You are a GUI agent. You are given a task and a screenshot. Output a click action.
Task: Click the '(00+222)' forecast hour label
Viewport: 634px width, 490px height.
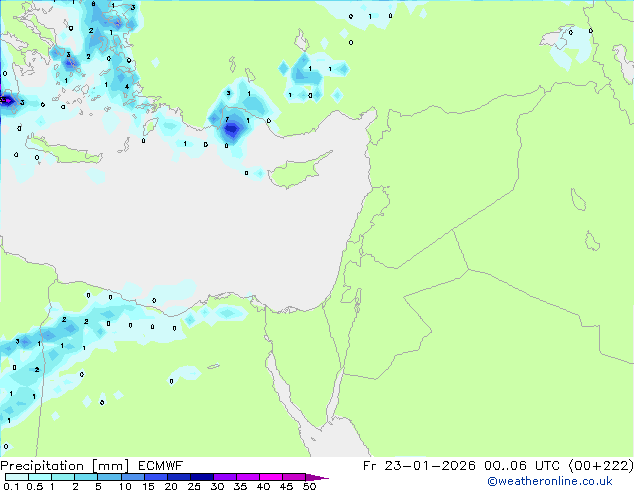[601, 466]
